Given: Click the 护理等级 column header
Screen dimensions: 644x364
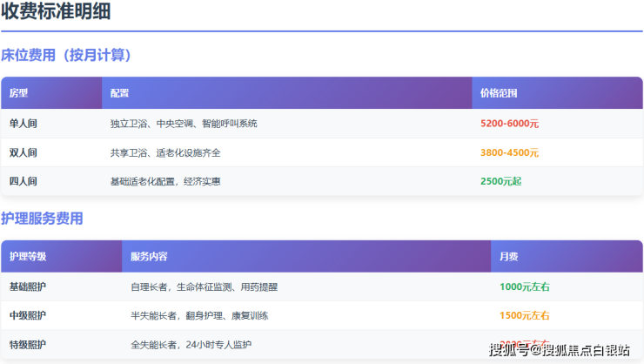Looking at the screenshot, I should pyautogui.click(x=28, y=257).
